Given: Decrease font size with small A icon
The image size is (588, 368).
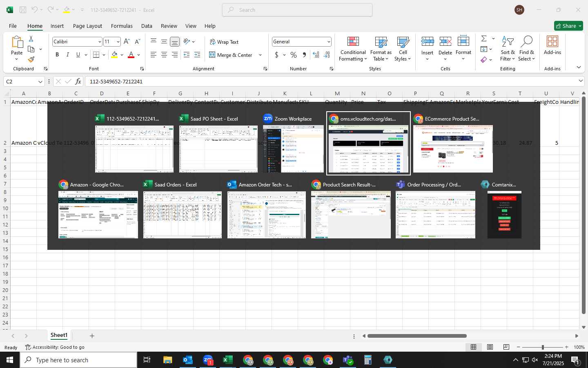Looking at the screenshot, I should coord(137,42).
